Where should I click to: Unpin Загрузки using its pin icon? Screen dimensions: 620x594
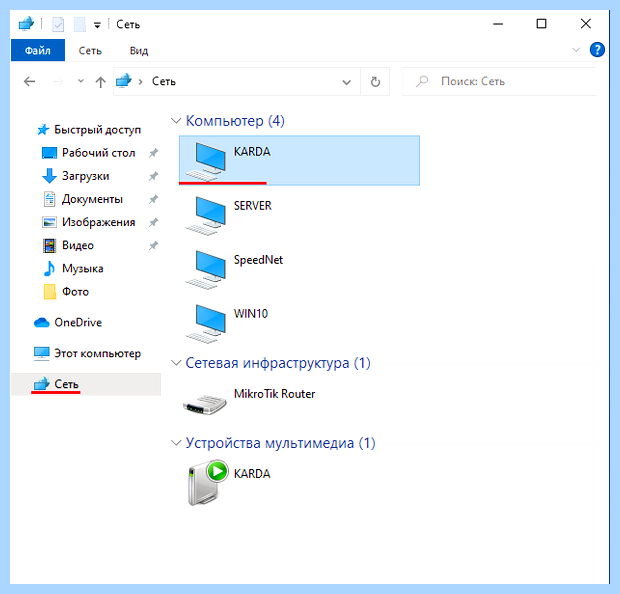[153, 176]
